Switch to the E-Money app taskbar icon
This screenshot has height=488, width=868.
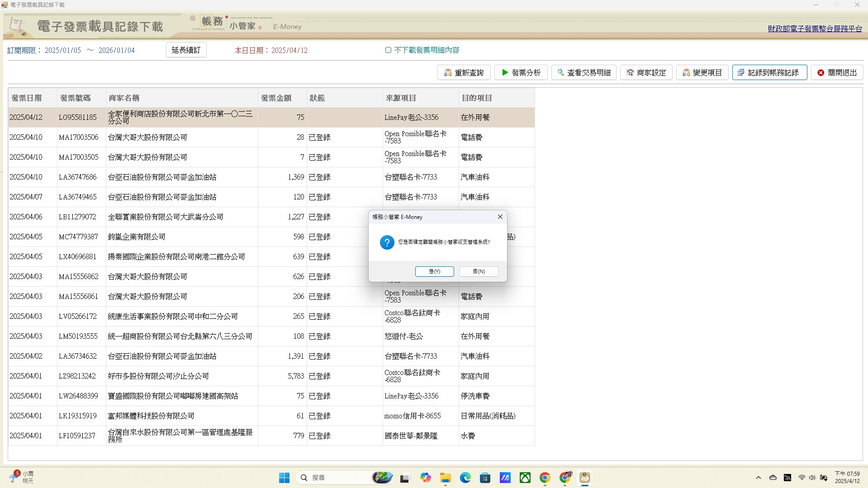(x=585, y=478)
